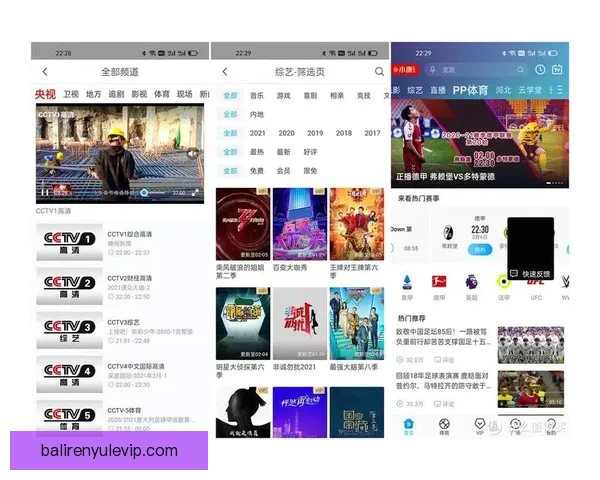Select the PP体育 tab

(470, 90)
